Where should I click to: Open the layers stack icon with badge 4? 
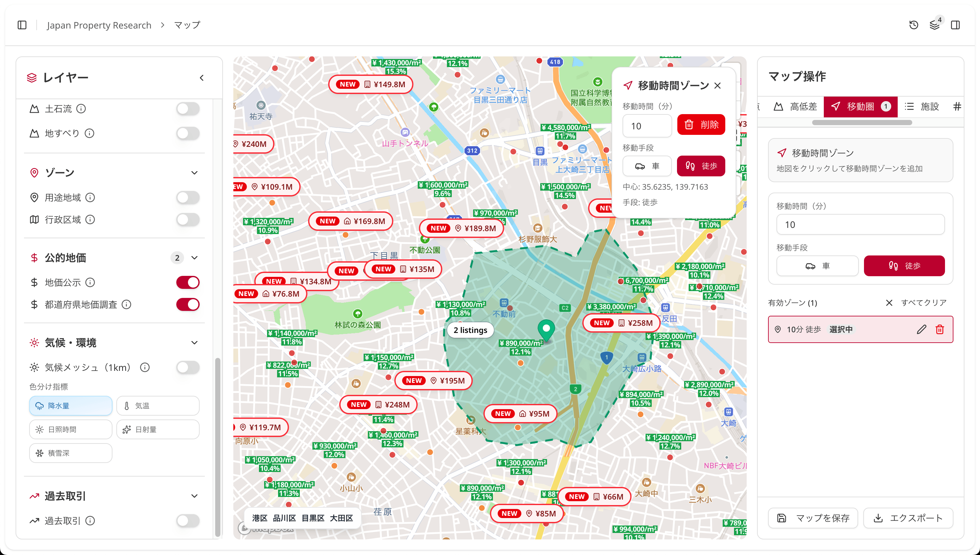coord(934,25)
